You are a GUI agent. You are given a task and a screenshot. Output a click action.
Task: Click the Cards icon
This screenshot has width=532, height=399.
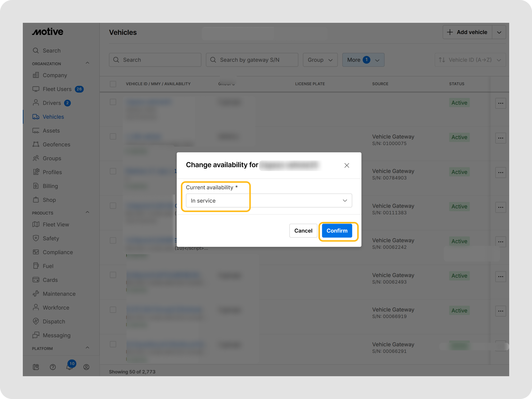click(36, 280)
